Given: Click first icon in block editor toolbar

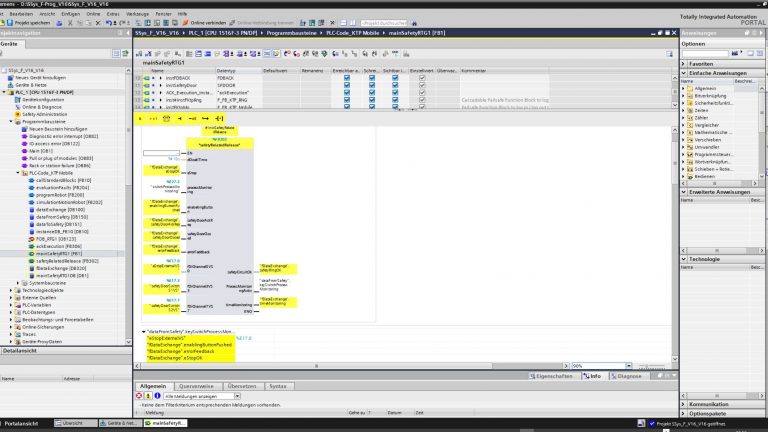Looking at the screenshot, I should pos(139,54).
